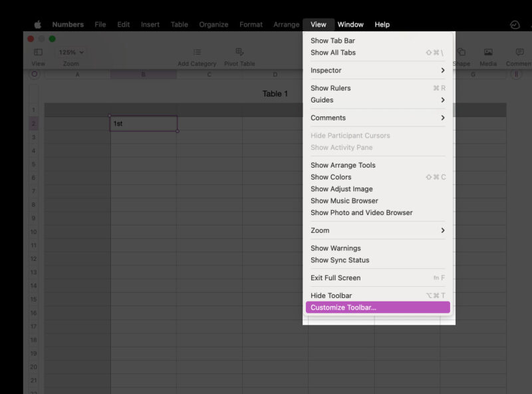Click the Pivot Table toolbar icon
The image size is (532, 394).
click(239, 52)
